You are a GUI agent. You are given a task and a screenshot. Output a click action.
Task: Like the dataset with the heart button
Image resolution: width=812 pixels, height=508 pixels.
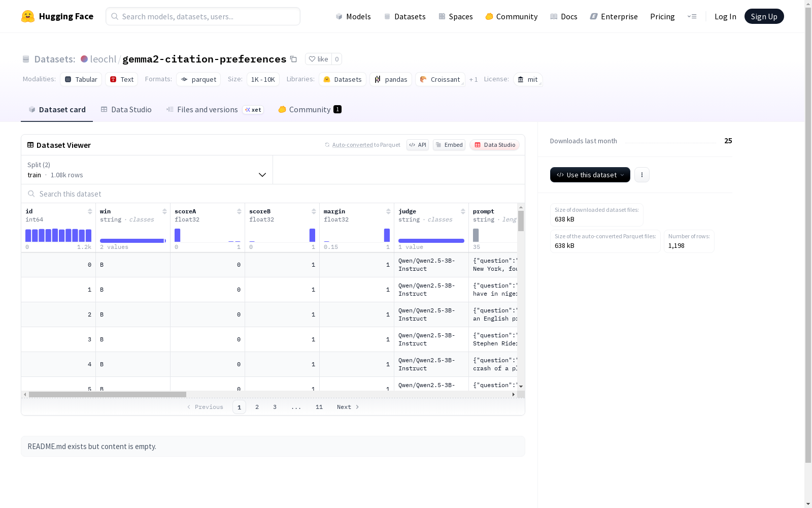click(319, 59)
